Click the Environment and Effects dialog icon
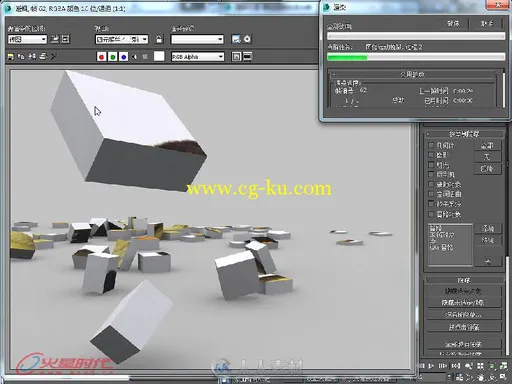Screen dimensions: 512x384 pos(247,39)
